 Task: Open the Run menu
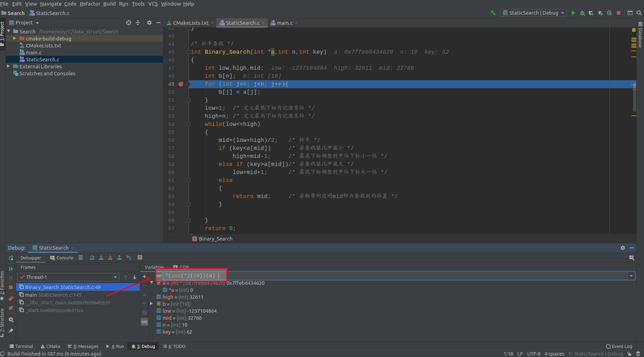tap(123, 4)
